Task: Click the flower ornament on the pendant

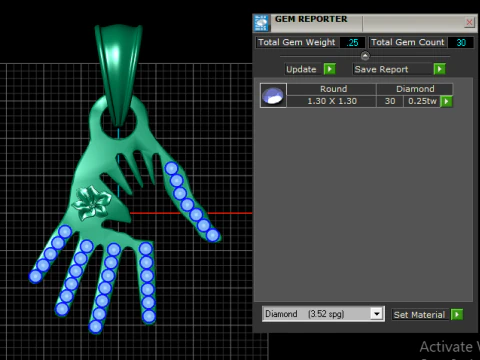Action: tap(91, 203)
